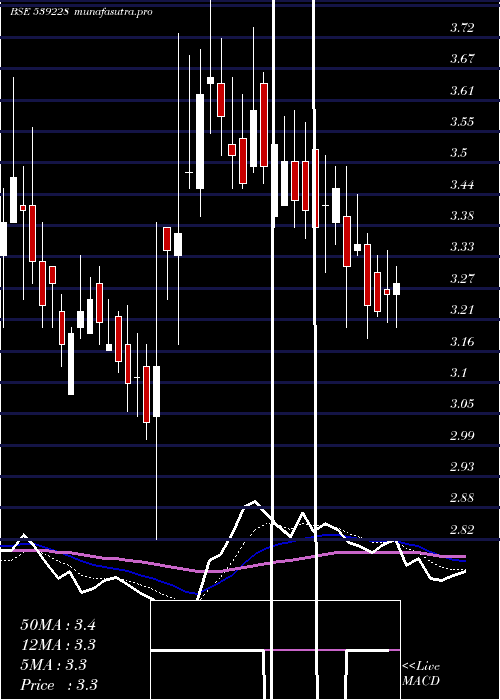Select the 3.16 price axis label
Image resolution: width=500 pixels, height=700 pixels.
462,342
